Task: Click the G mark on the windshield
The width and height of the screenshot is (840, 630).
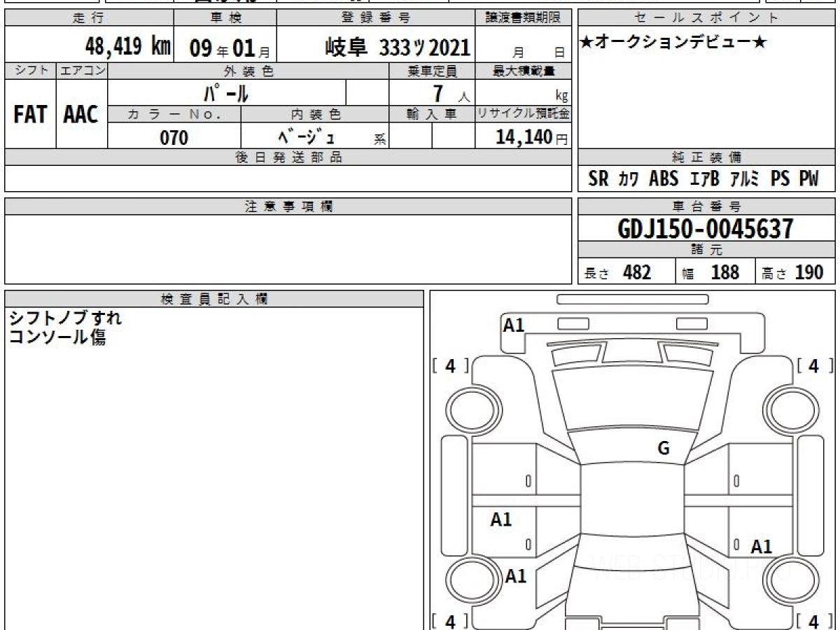Action: tap(664, 449)
